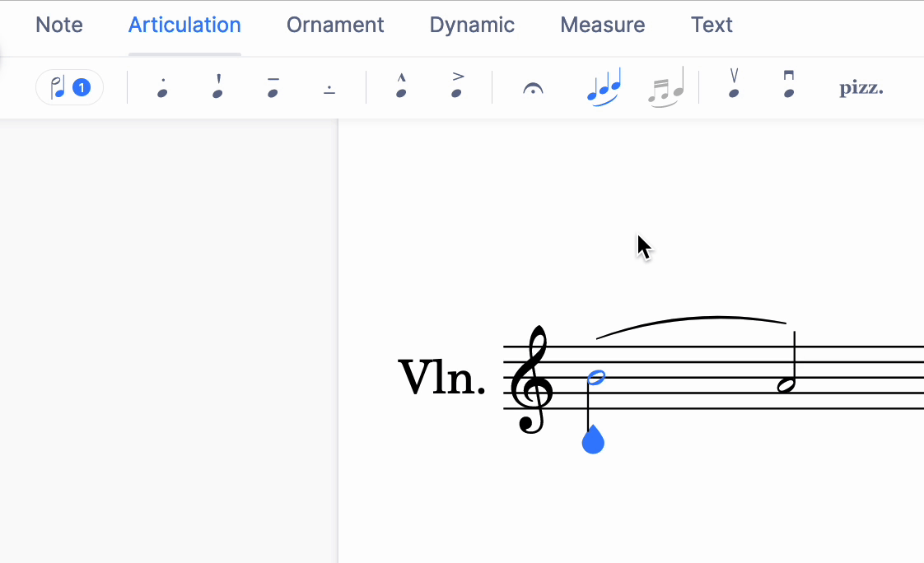Switch to the Ornament tab
The height and width of the screenshot is (563, 924).
[x=334, y=25]
